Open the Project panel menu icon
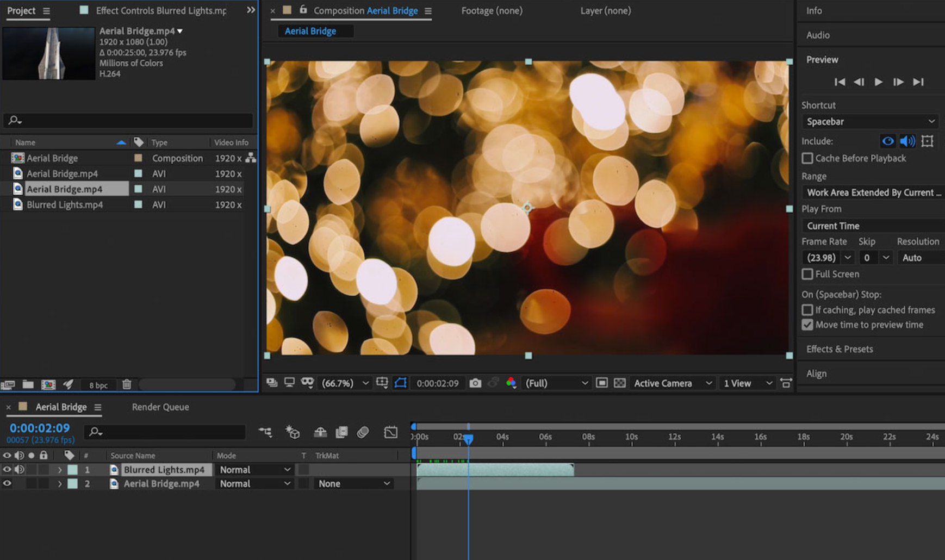Image resolution: width=945 pixels, height=560 pixels. coord(46,11)
